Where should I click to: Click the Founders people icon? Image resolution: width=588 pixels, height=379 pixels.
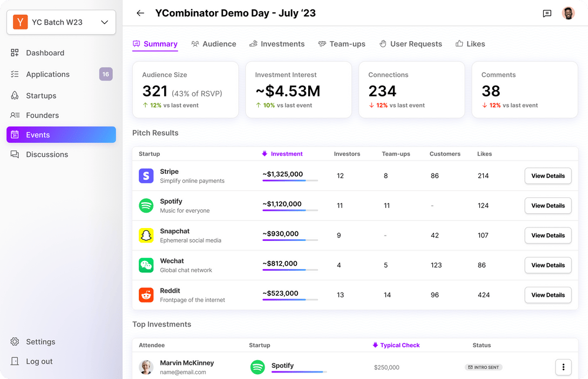(x=15, y=115)
